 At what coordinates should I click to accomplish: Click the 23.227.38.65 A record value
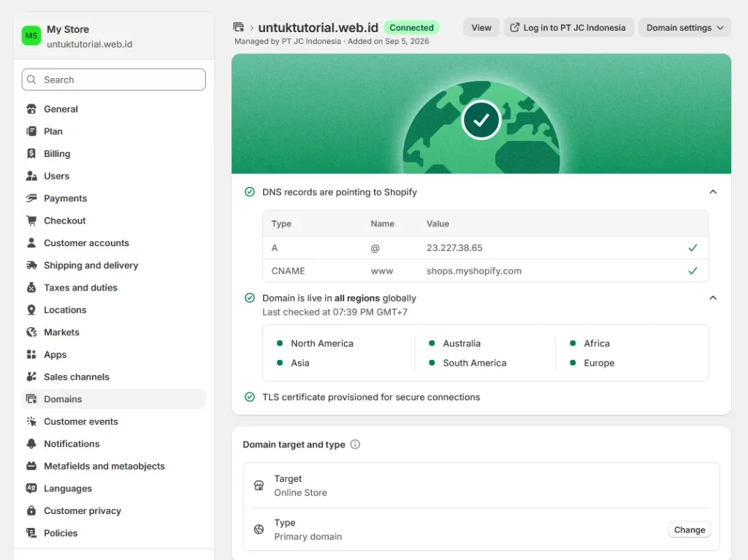(454, 248)
